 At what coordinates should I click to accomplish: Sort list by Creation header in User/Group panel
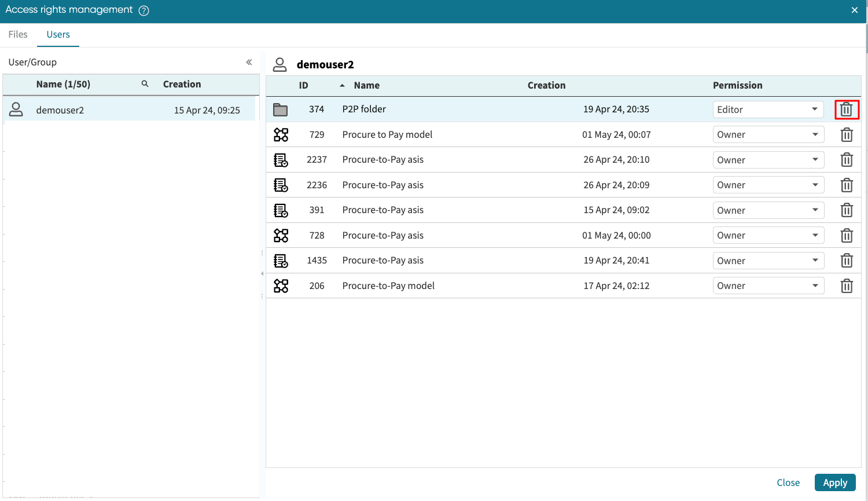(182, 84)
